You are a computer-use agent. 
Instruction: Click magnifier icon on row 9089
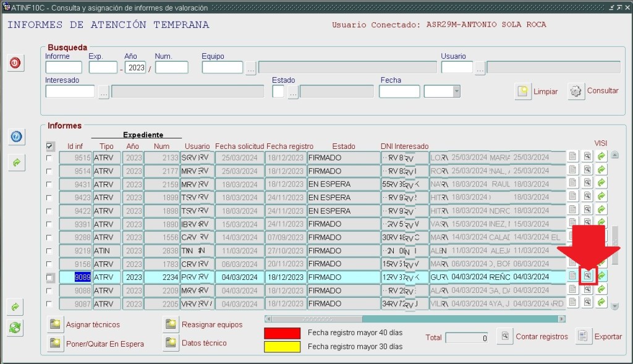pos(587,276)
